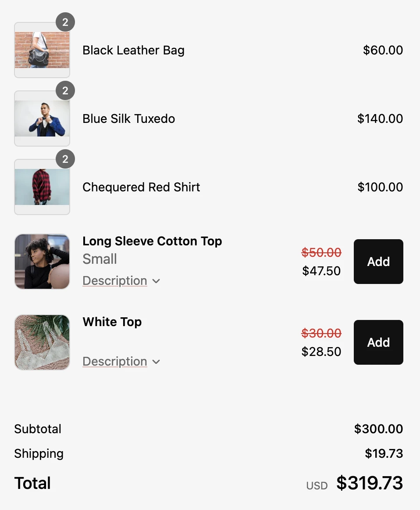
Task: Click the Blue Silk Tuxedo thumbnail
Action: [42, 119]
